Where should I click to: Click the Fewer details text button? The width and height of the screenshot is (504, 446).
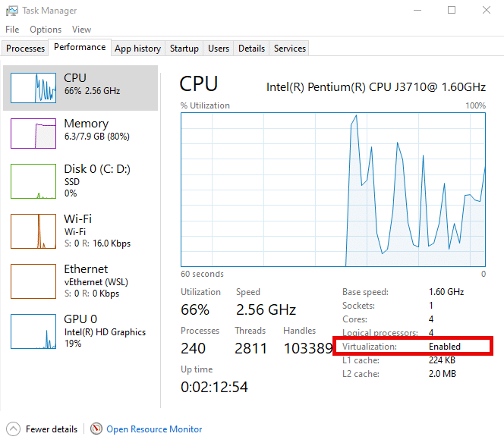point(52,429)
